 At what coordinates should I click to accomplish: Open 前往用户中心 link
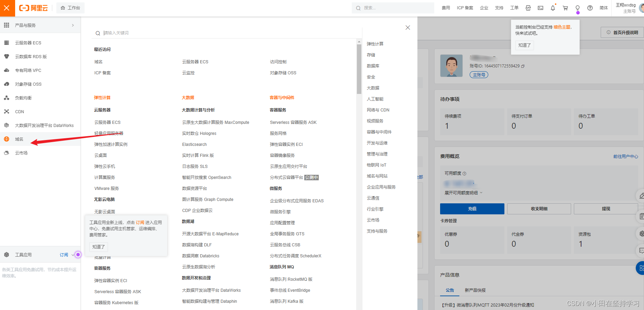pos(626,156)
